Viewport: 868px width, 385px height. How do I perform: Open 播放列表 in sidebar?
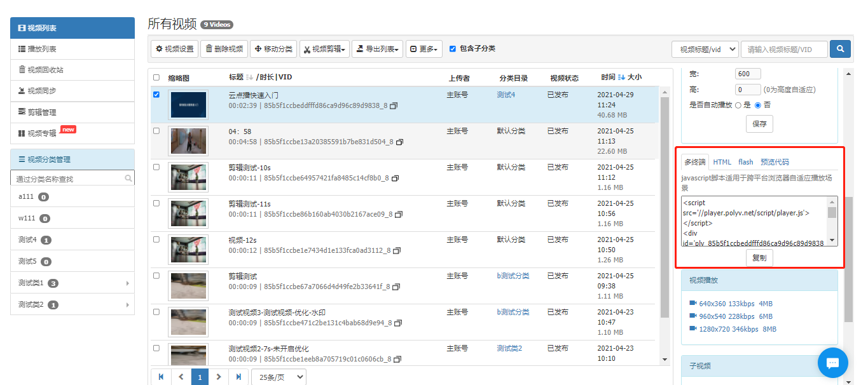(x=72, y=49)
